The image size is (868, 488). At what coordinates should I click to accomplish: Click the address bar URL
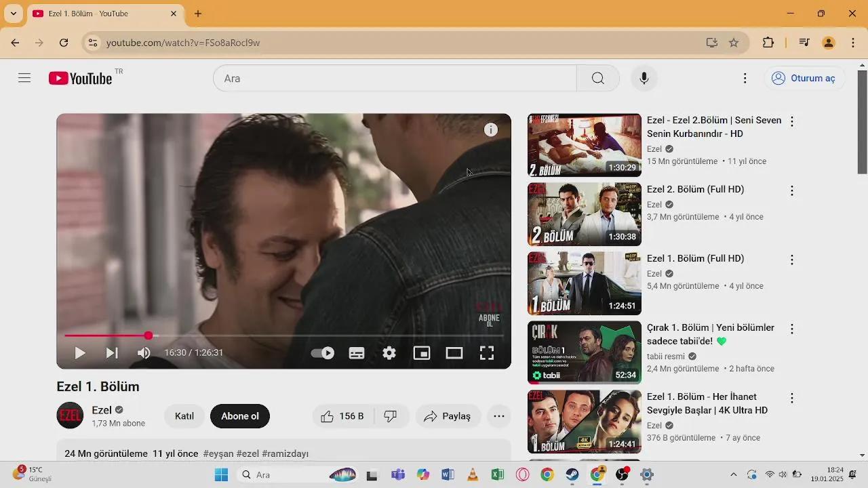tap(183, 43)
